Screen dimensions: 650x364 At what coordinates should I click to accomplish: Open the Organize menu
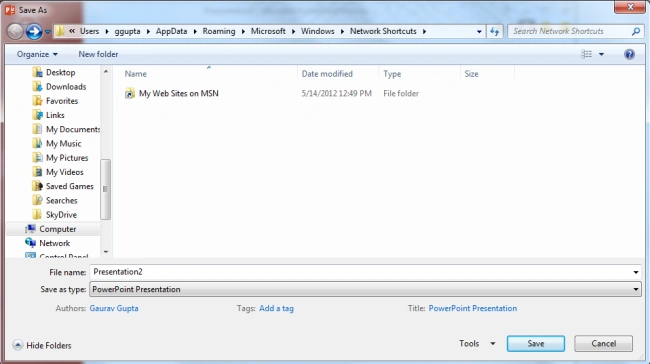click(37, 54)
